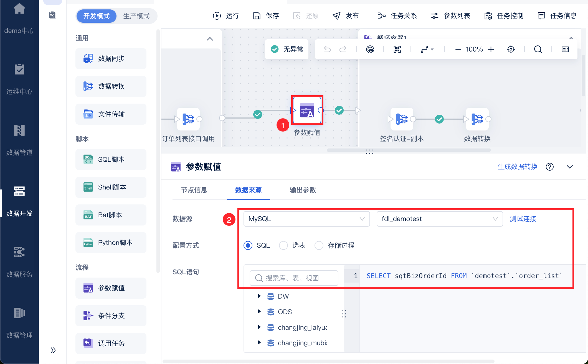Click the Publish (发布) paper-plane icon

pos(336,16)
